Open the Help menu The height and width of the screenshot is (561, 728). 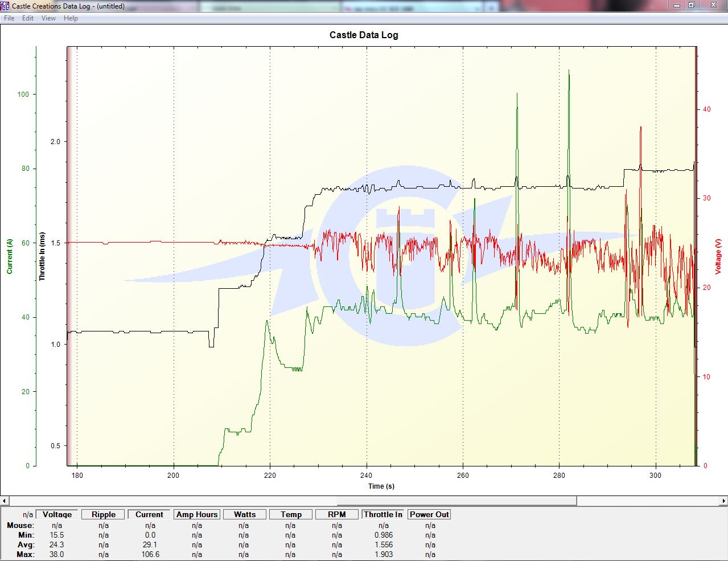click(x=71, y=18)
